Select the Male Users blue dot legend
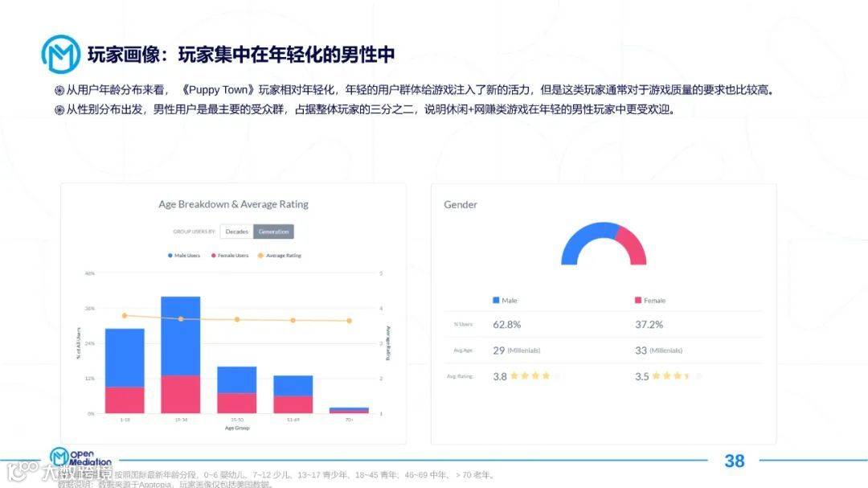The width and height of the screenshot is (868, 488). point(170,254)
